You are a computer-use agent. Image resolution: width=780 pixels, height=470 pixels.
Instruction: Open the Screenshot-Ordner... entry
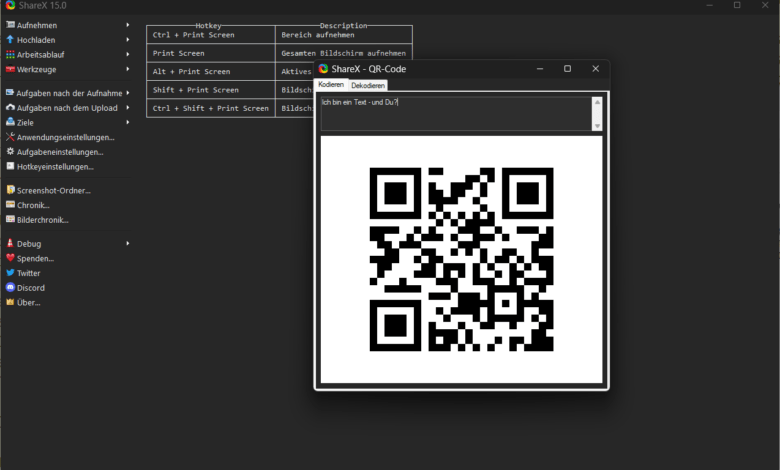tap(54, 190)
